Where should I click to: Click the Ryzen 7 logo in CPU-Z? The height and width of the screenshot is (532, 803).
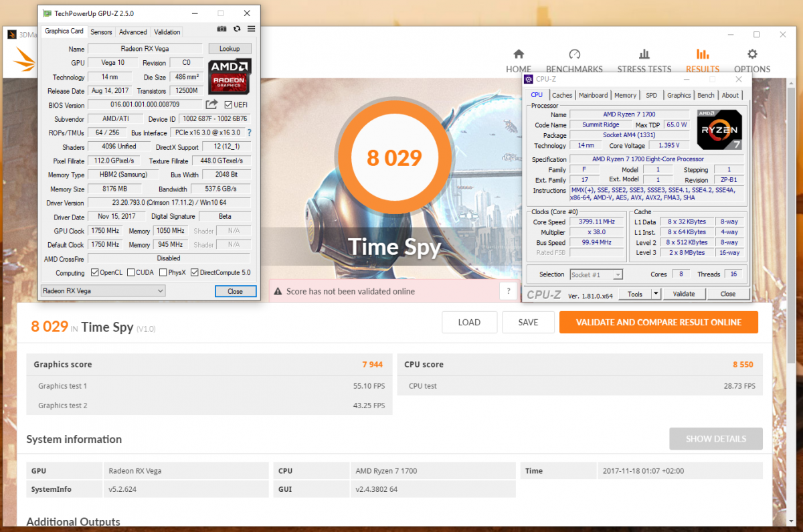[719, 129]
